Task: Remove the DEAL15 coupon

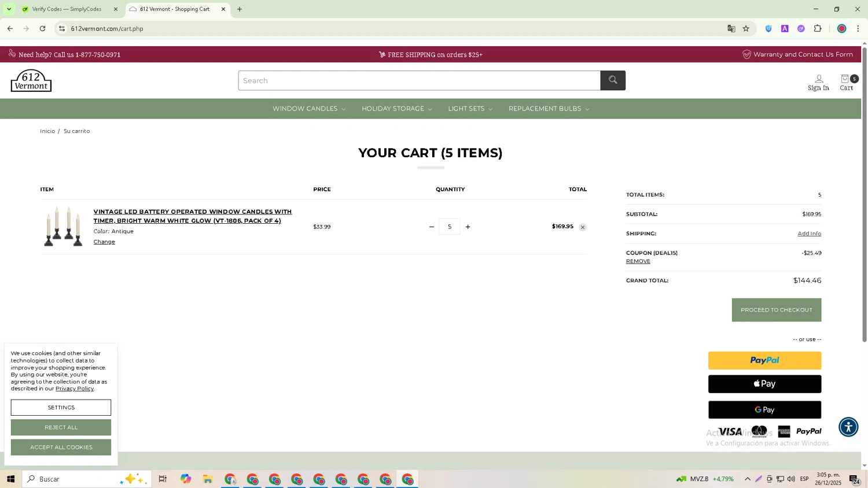Action: (638, 261)
